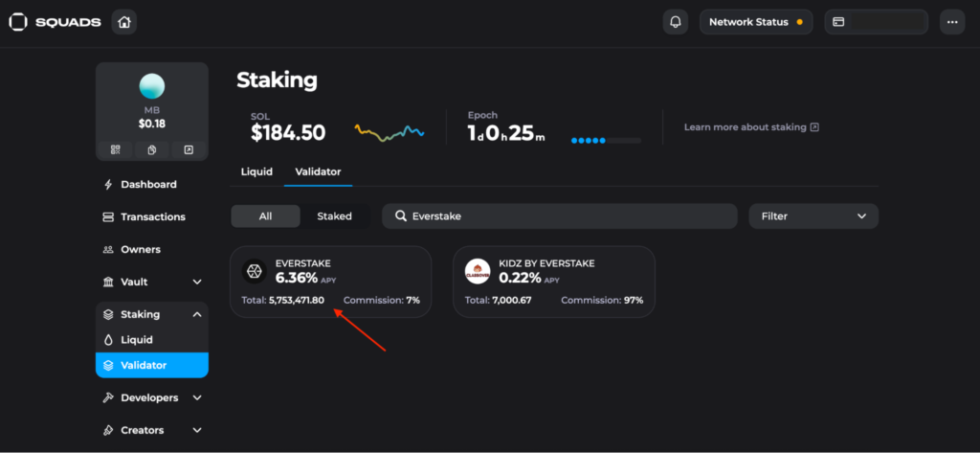This screenshot has width=980, height=453.
Task: Expand the Creators sidebar section
Action: [x=152, y=430]
